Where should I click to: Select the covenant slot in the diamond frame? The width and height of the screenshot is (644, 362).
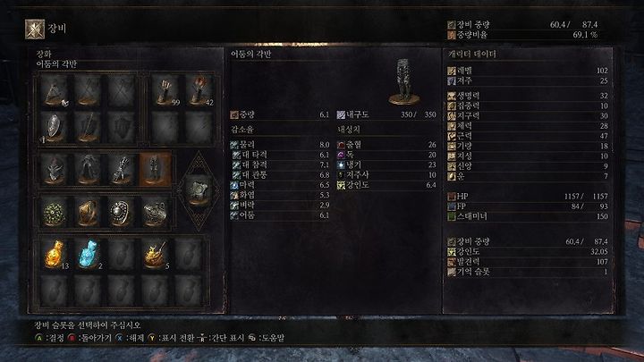tap(199, 191)
